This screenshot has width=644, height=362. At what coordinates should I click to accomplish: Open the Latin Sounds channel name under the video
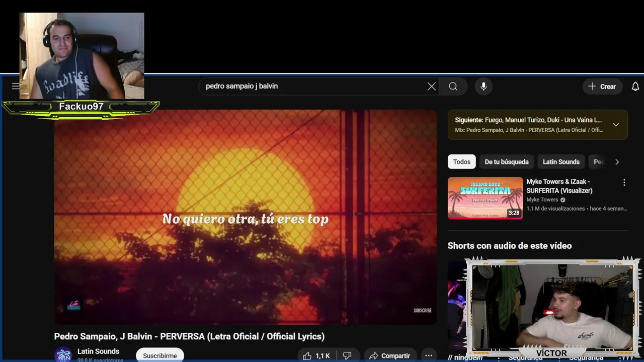coord(98,351)
